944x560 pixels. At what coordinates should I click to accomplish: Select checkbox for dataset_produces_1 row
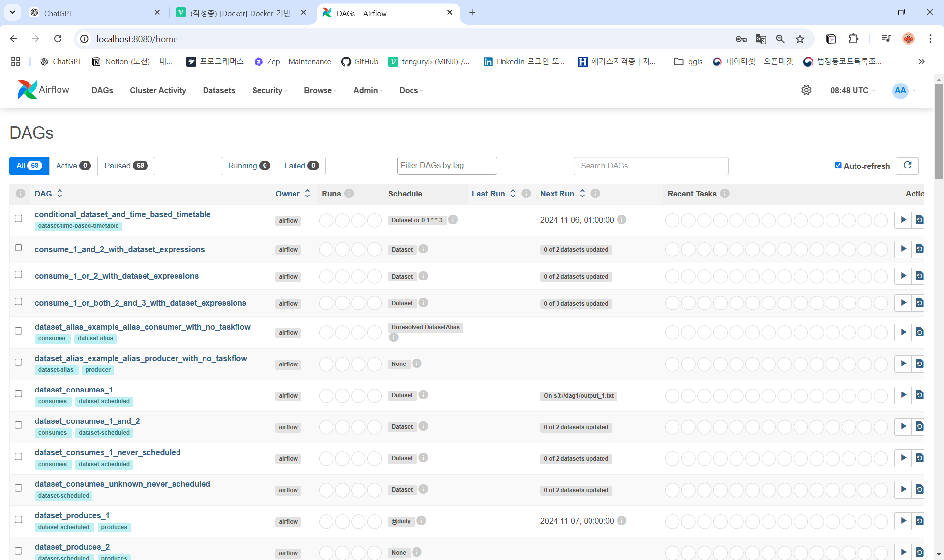[x=18, y=519]
